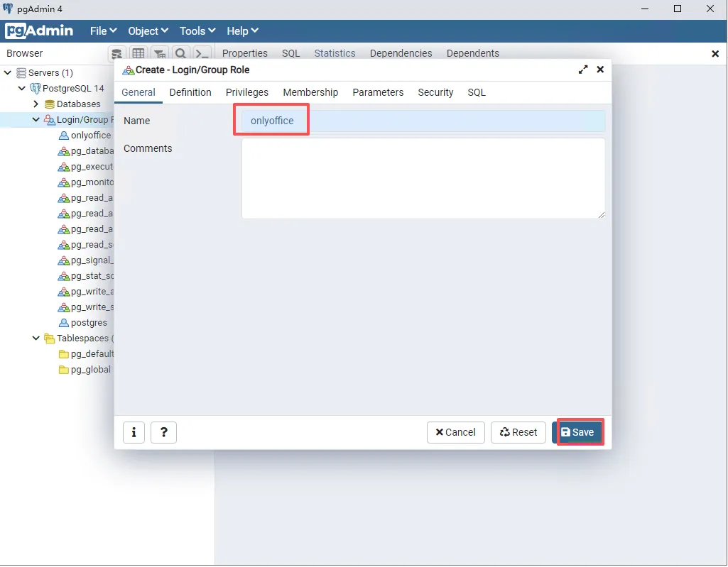
Task: Click the Filtered Rows toolbar icon
Action: coord(160,54)
